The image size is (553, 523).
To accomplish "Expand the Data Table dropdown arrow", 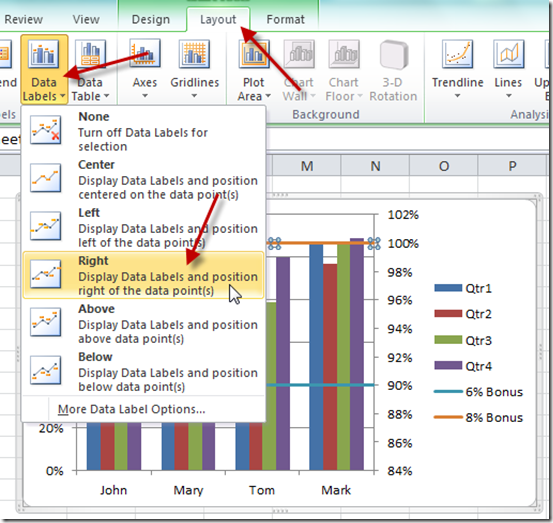I will coord(107,96).
